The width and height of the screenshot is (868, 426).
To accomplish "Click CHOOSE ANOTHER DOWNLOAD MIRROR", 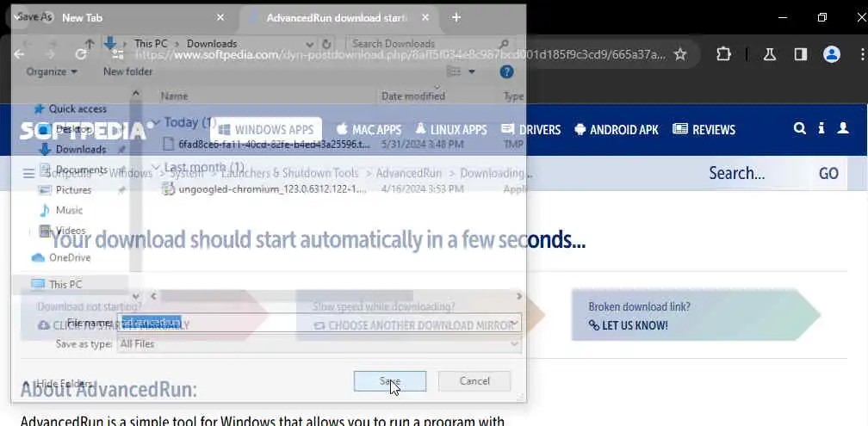I will [414, 325].
